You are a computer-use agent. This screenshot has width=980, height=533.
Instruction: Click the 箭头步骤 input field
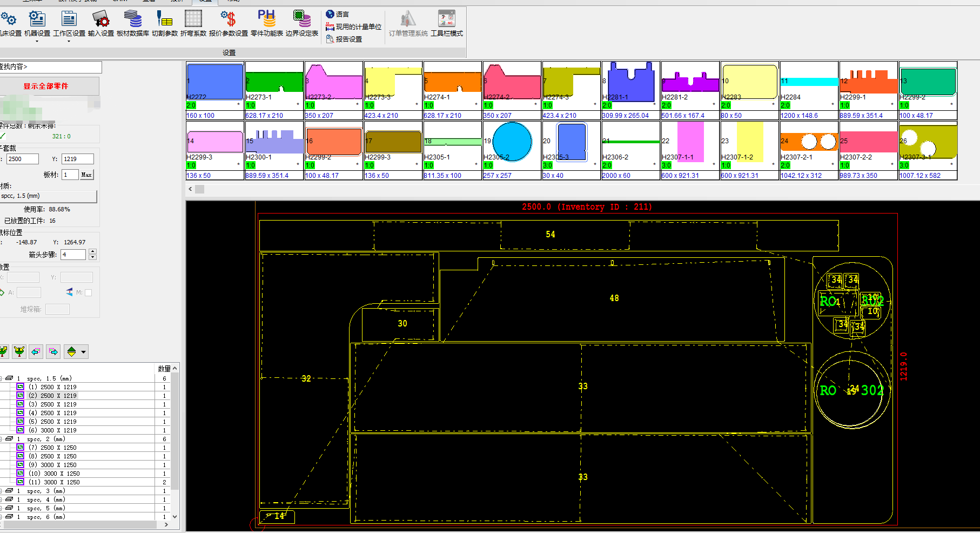(73, 255)
